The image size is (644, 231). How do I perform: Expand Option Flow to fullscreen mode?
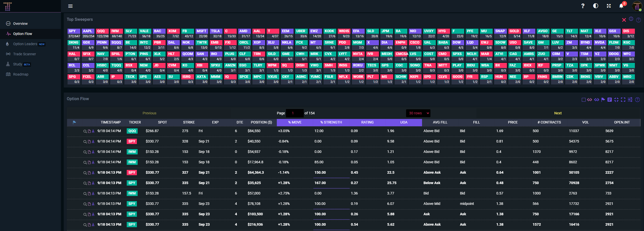point(623,100)
